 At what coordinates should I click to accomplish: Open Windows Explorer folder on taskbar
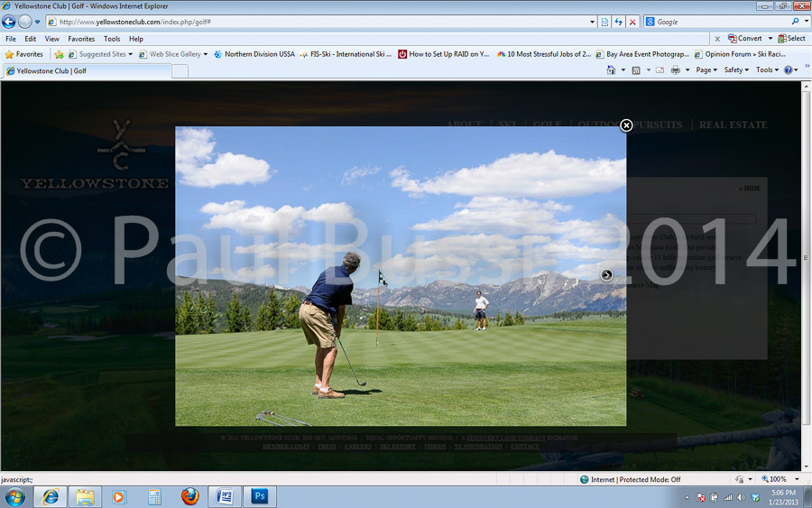coord(85,497)
